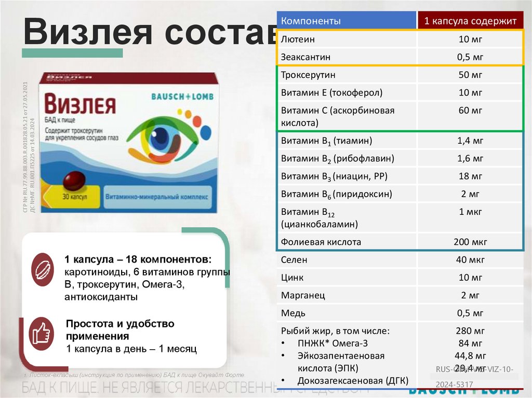The image size is (532, 398).
Task: Click the 'Фолиевая кислота' cell
Action: pyautogui.click(x=347, y=242)
